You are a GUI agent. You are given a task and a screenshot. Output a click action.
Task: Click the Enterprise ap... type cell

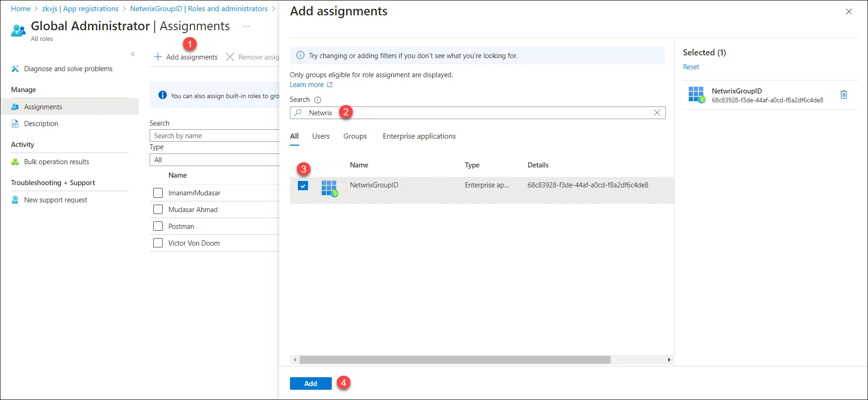[487, 185]
